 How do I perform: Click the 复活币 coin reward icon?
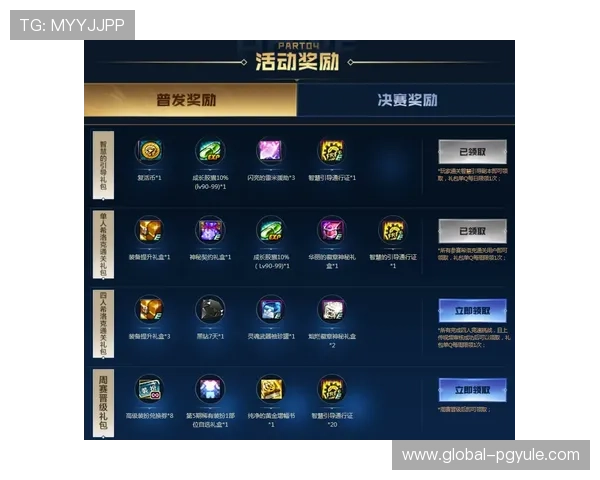(x=149, y=150)
